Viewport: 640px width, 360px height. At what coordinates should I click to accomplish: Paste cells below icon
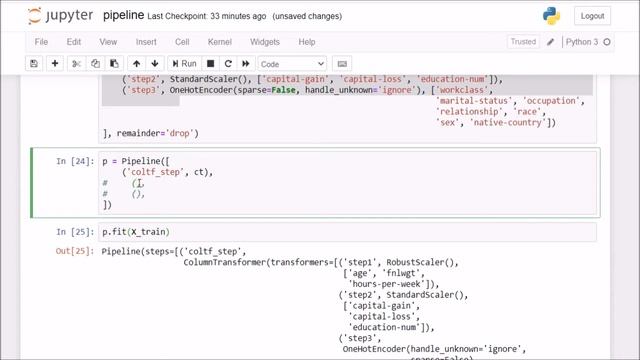click(114, 64)
